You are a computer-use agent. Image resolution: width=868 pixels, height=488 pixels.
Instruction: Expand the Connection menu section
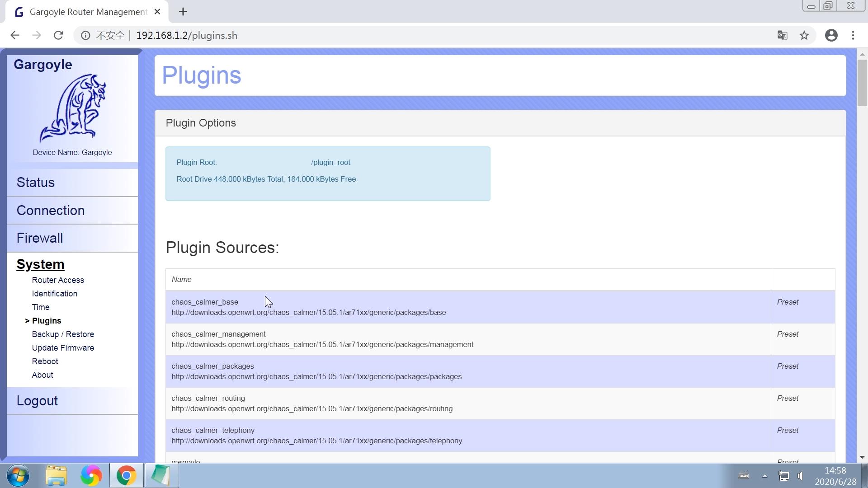51,211
